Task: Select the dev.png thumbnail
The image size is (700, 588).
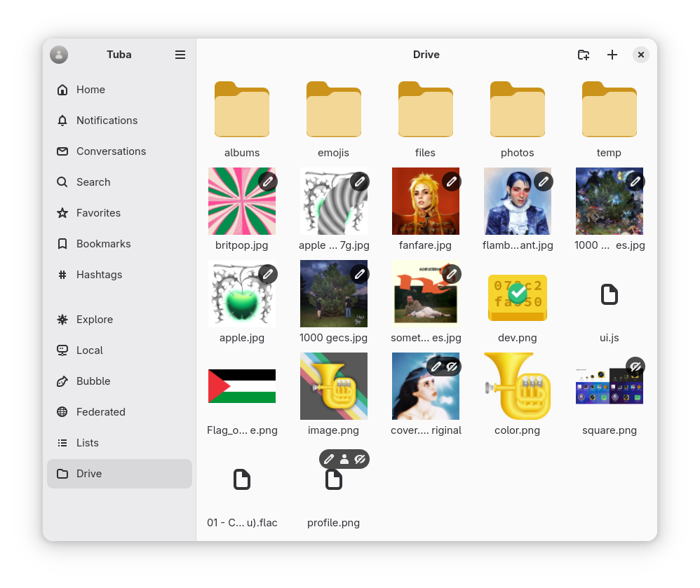Action: [x=517, y=294]
